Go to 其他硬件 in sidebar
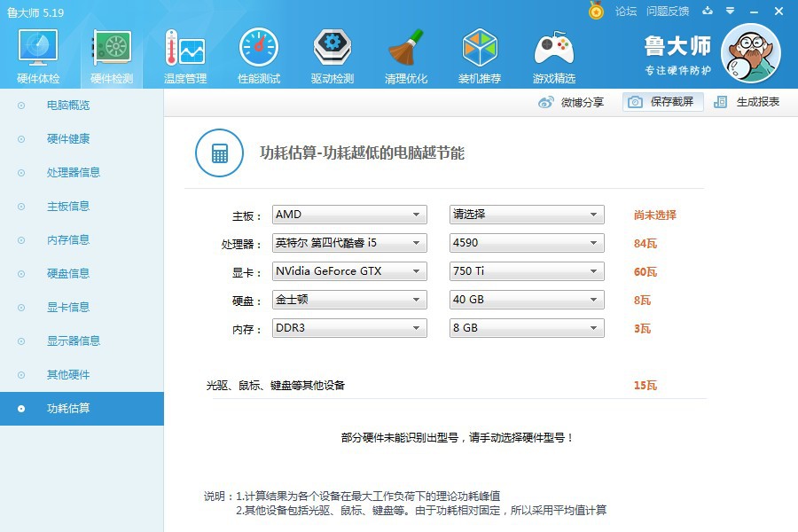The image size is (798, 532). click(82, 375)
